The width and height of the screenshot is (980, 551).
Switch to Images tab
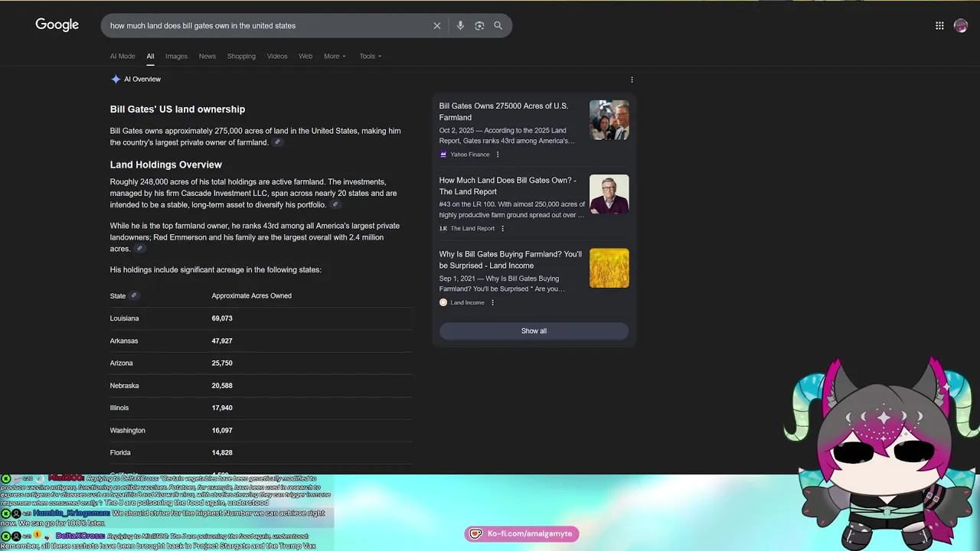pos(176,56)
